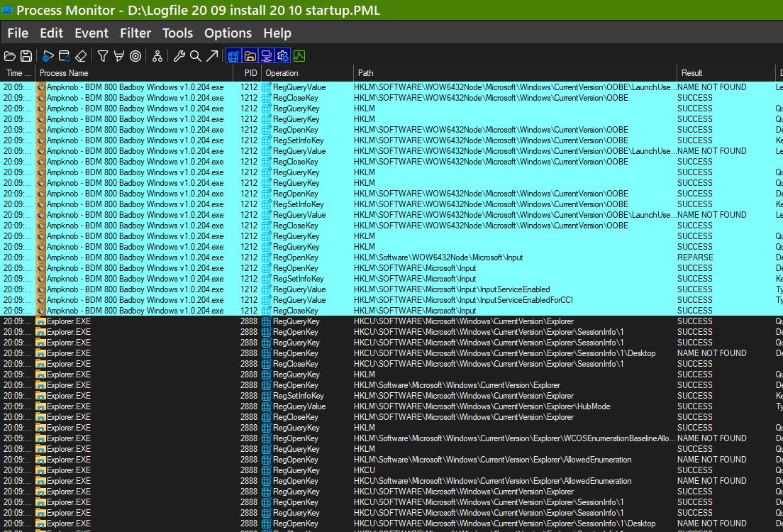This screenshot has height=532, width=783.
Task: Toggle Show Profiling Events icon
Action: [299, 56]
